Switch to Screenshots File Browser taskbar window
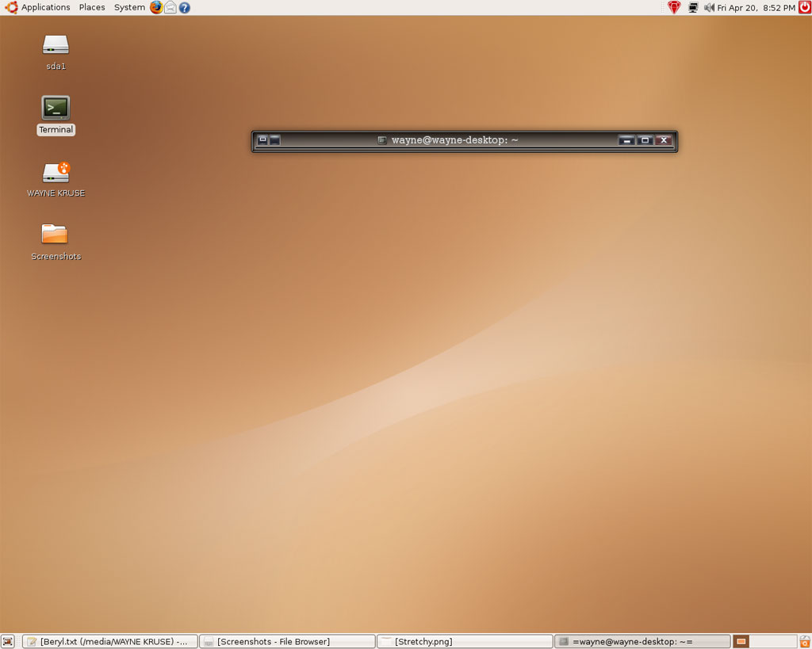812x649 pixels. pyautogui.click(x=287, y=642)
